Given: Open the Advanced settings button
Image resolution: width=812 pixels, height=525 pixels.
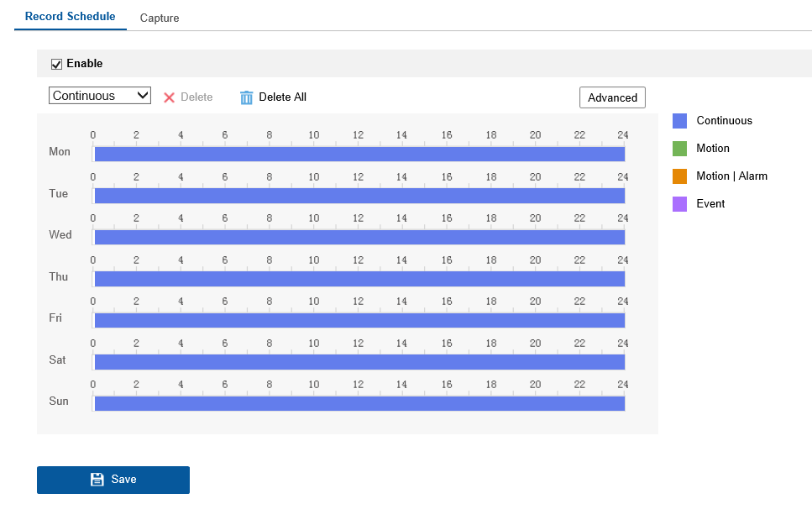Looking at the screenshot, I should pyautogui.click(x=612, y=97).
